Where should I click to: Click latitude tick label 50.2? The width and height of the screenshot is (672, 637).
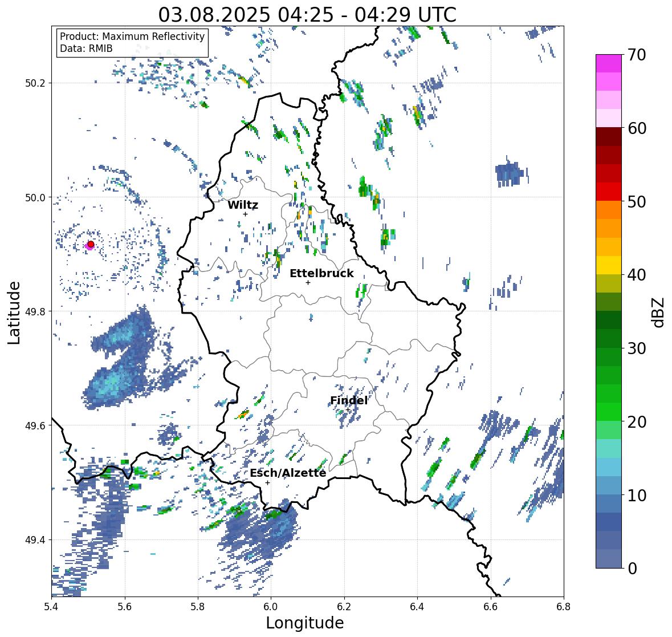coord(36,83)
